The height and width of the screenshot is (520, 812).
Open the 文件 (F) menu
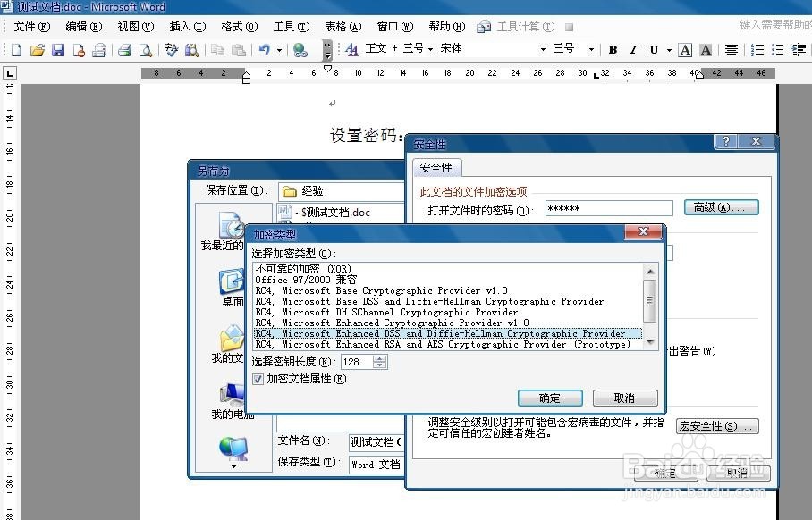point(31,27)
